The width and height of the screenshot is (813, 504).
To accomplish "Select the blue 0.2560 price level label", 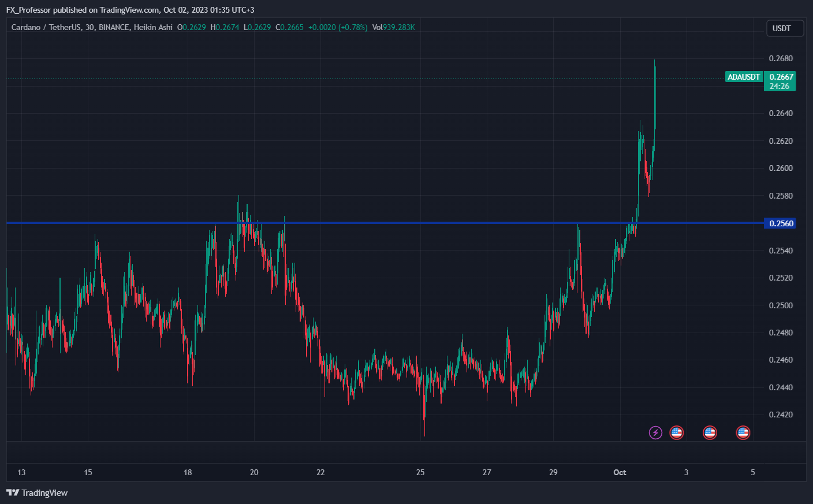I will pyautogui.click(x=780, y=223).
